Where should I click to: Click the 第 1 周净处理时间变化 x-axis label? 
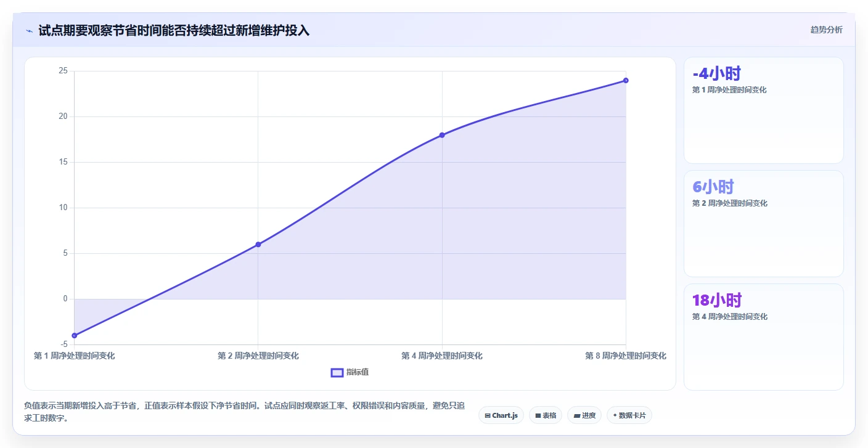pos(74,356)
